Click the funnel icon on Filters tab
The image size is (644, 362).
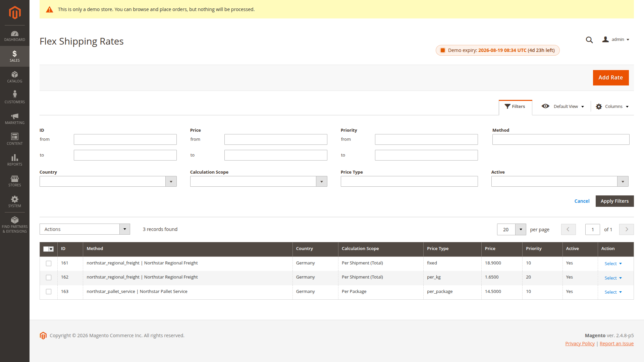coord(507,107)
